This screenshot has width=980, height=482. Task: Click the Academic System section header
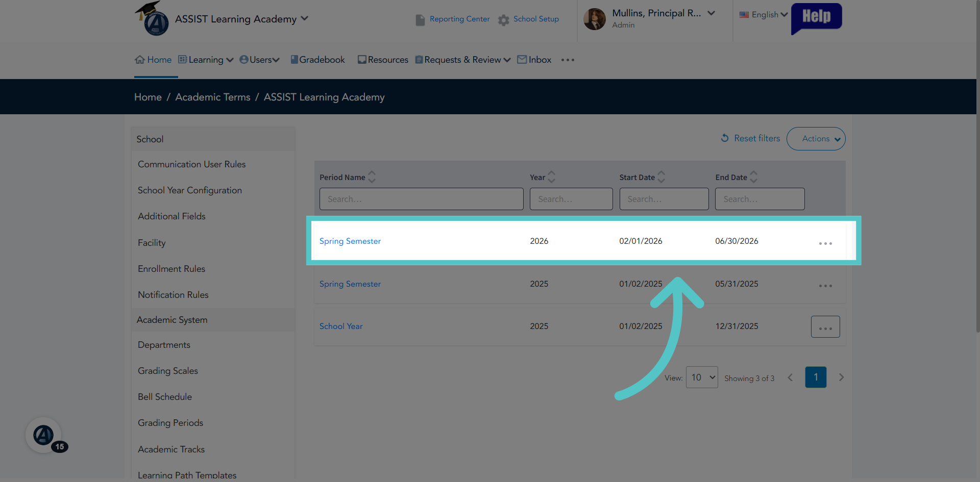(213, 320)
